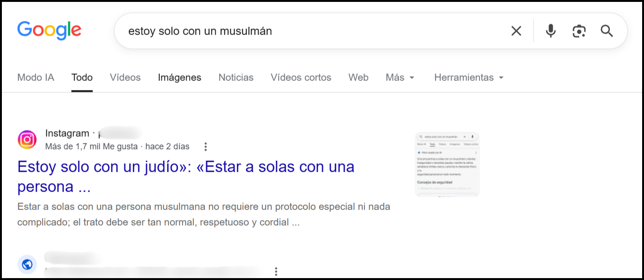644x280 pixels.
Task: Click the globe favicon of second result
Action: click(27, 264)
